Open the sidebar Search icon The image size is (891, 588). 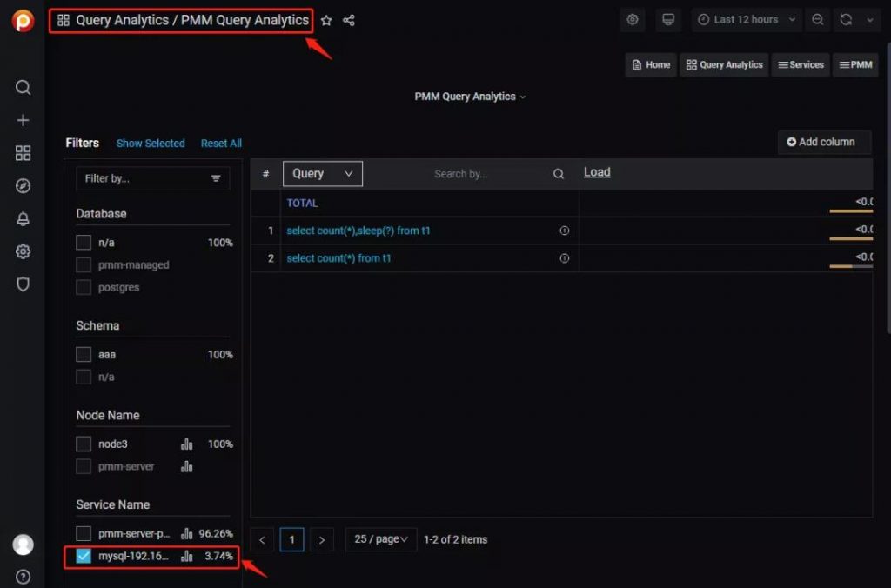(23, 88)
